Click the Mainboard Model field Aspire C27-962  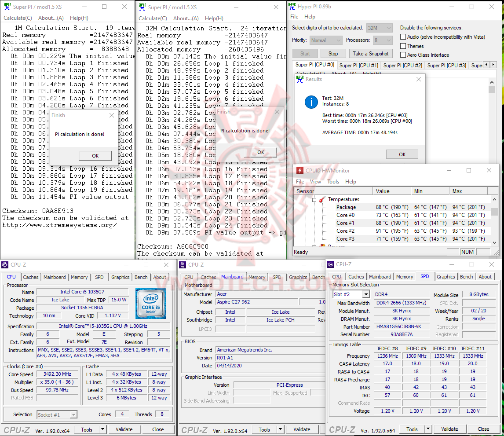pos(256,302)
